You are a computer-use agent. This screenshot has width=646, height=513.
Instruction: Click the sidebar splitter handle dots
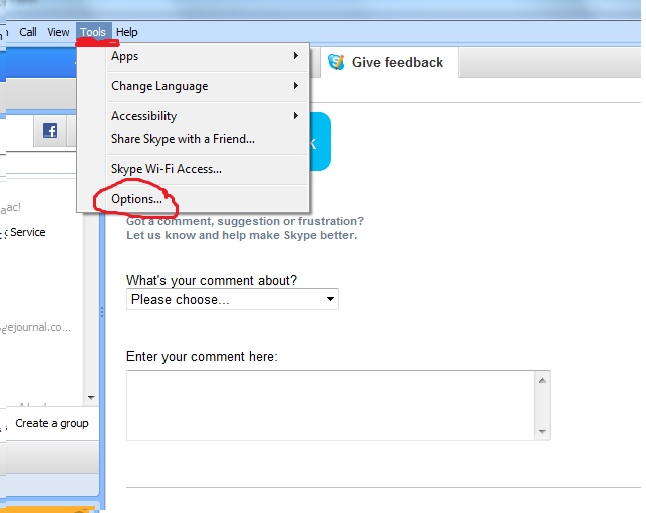coord(102,312)
